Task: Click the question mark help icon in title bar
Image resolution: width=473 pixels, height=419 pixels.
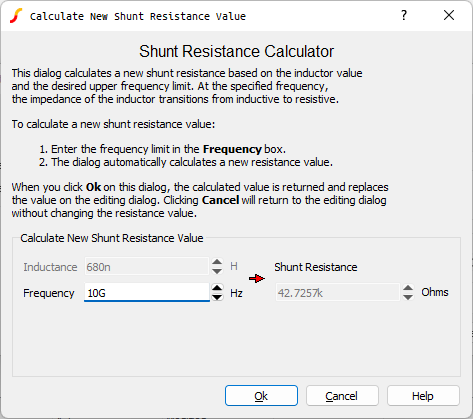Action: point(404,15)
